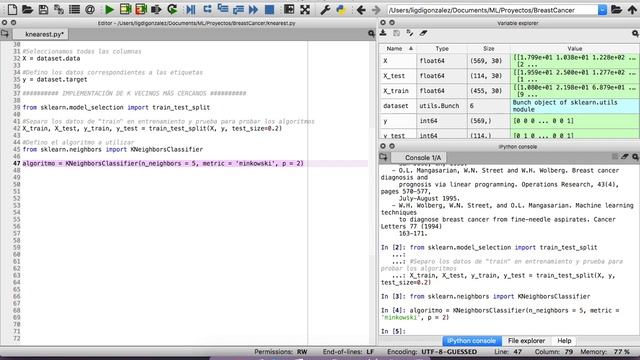Image resolution: width=640 pixels, height=360 pixels.
Task: Toggle fullscreen mode icon
Action: click(x=305, y=9)
